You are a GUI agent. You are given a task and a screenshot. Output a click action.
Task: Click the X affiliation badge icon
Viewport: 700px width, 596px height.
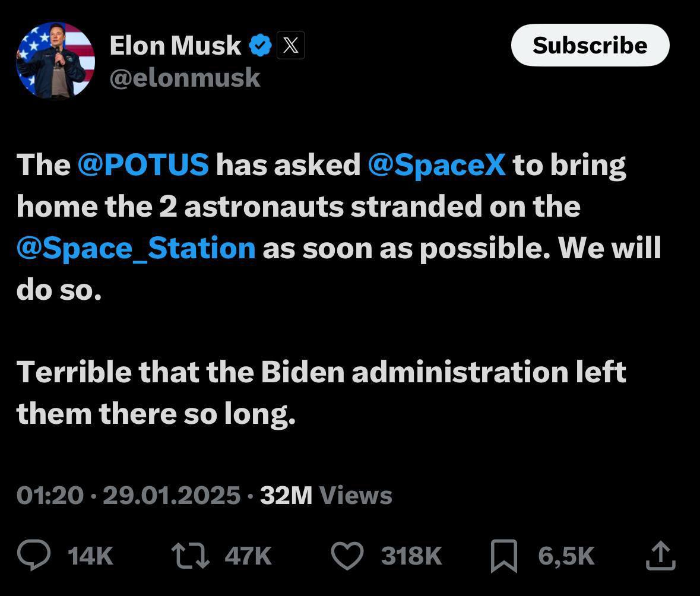pyautogui.click(x=291, y=46)
